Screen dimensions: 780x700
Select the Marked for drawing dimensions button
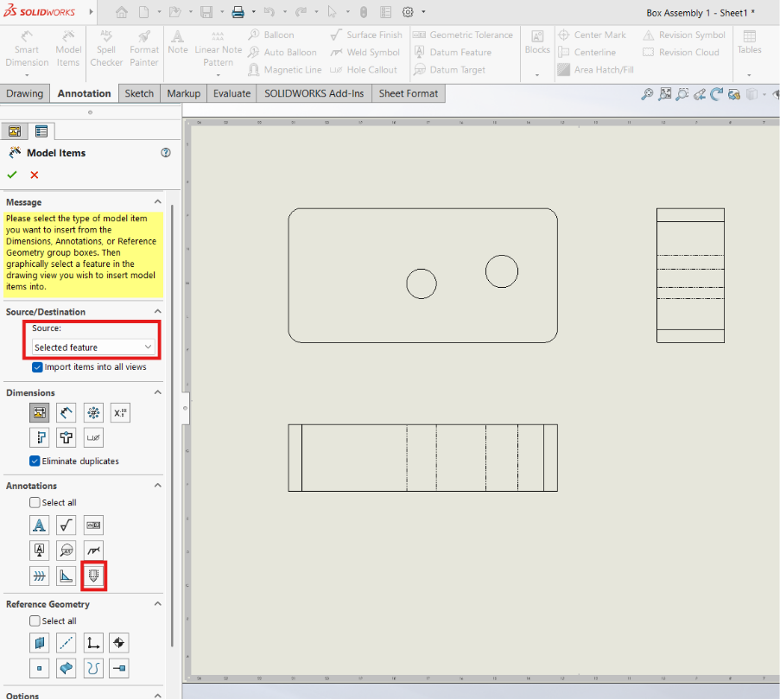[x=39, y=412]
